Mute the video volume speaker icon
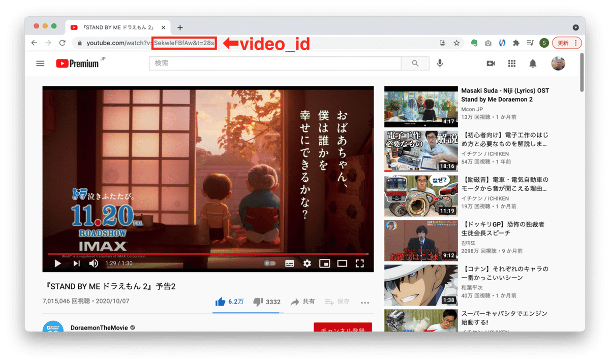This screenshot has width=610, height=364. pyautogui.click(x=94, y=263)
